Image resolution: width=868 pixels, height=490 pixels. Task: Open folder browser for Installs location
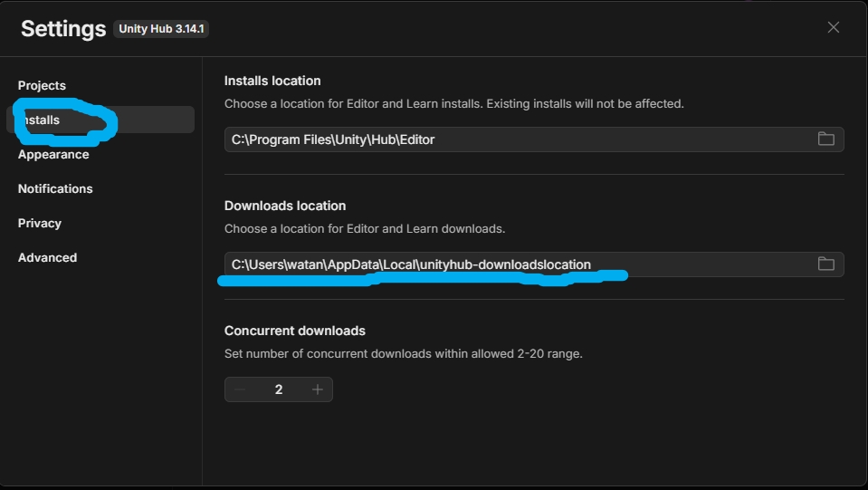[825, 139]
